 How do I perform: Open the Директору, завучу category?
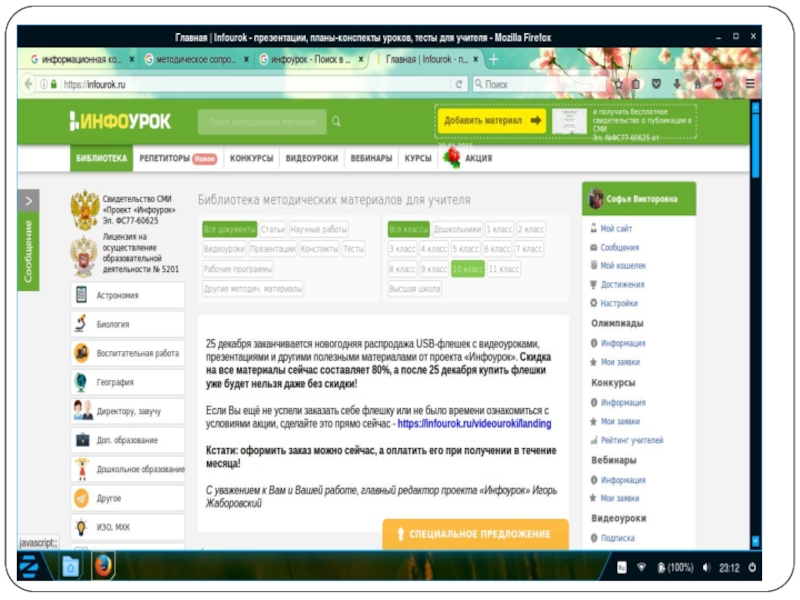tap(128, 411)
